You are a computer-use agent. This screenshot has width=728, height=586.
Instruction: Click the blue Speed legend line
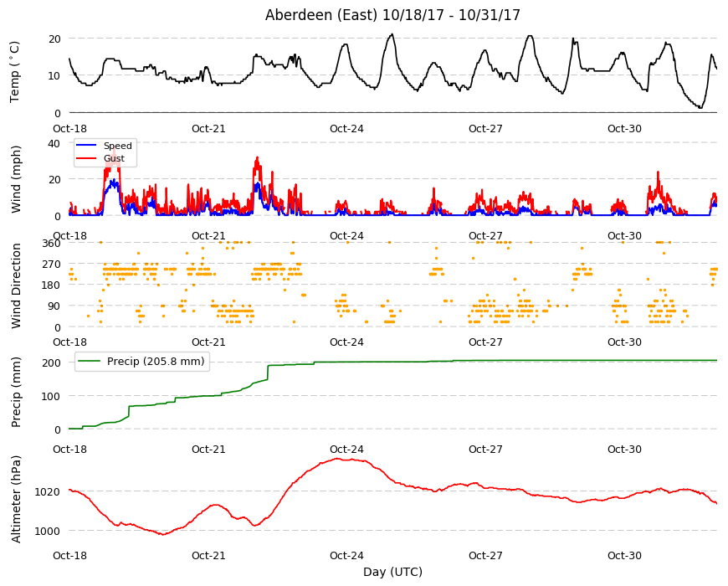86,146
